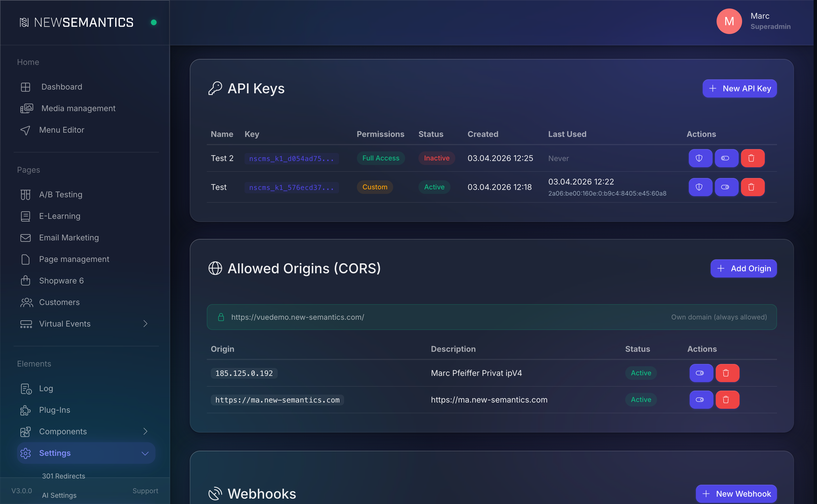Click the Add Origin button
Viewport: 817px width, 504px height.
(743, 268)
